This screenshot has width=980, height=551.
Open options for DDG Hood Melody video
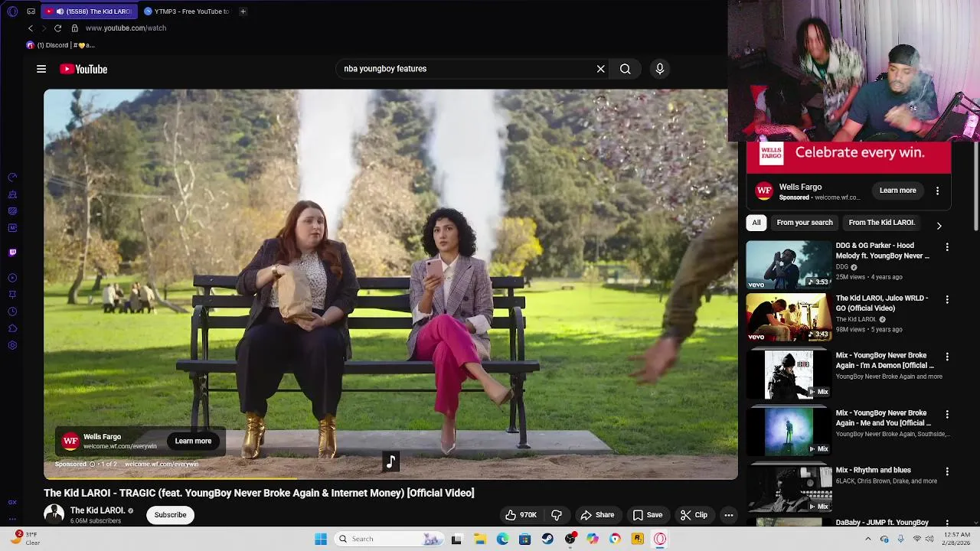[x=947, y=247]
